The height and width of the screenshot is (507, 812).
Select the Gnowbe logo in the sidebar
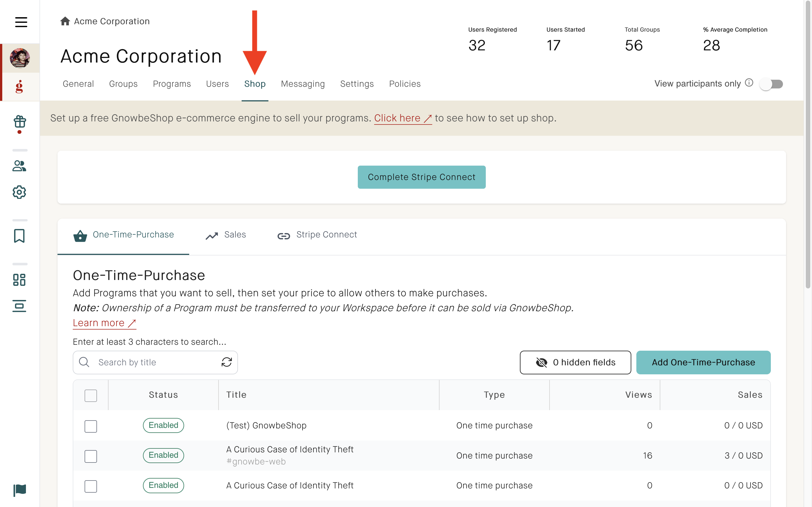pos(19,86)
